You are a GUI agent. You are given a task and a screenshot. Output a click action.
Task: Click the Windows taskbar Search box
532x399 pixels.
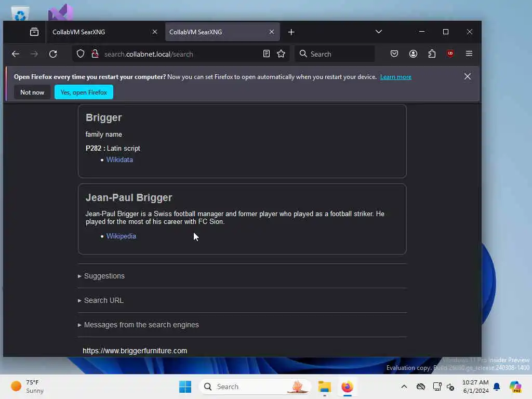pos(255,387)
